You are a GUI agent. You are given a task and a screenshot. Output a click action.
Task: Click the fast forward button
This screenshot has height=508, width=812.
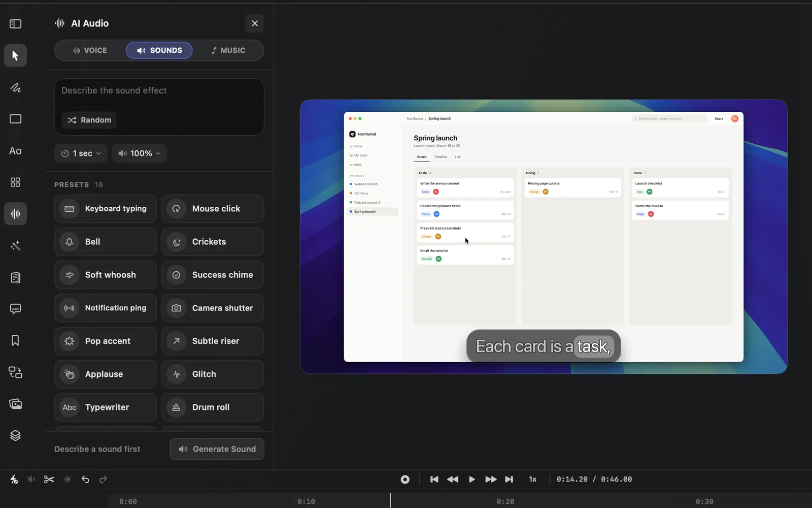pos(491,480)
